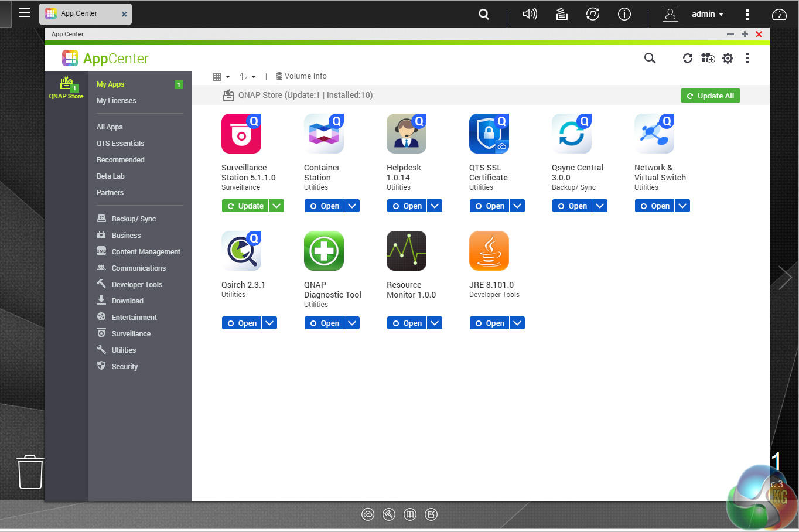Open the volume control speaker icon

(530, 14)
